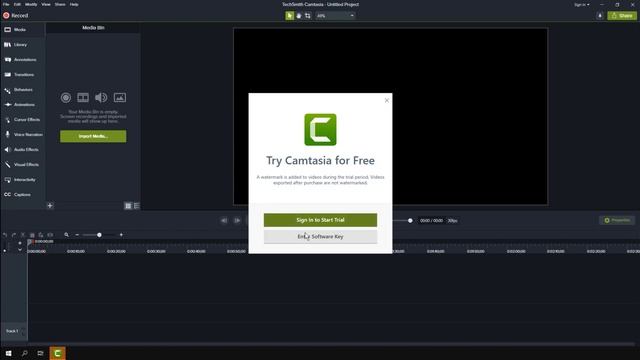Open the Annotations tab
640x360 pixels.
pyautogui.click(x=22, y=60)
